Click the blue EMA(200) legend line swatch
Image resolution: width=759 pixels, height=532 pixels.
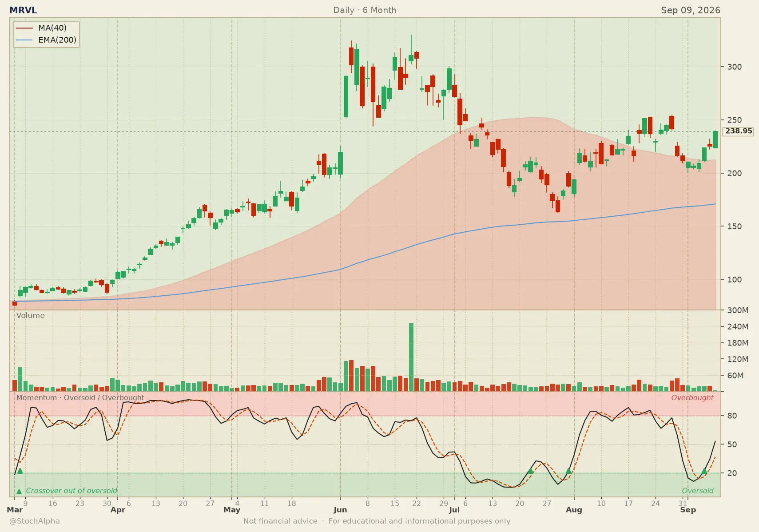click(x=24, y=40)
